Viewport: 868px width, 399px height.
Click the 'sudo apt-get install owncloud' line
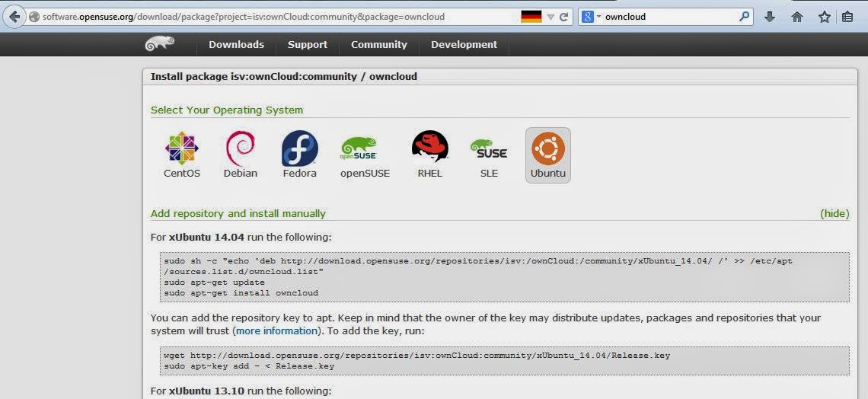point(241,292)
